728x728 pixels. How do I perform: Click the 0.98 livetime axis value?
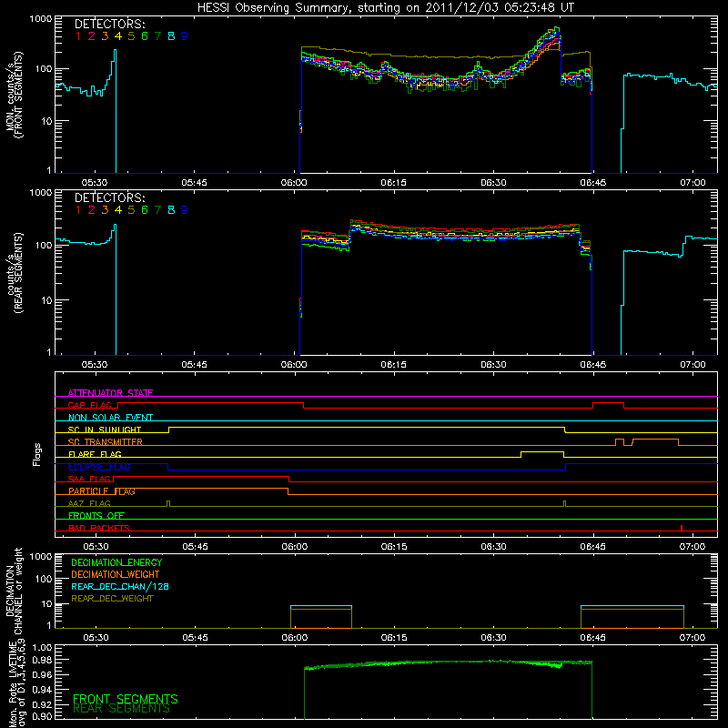coord(42,660)
